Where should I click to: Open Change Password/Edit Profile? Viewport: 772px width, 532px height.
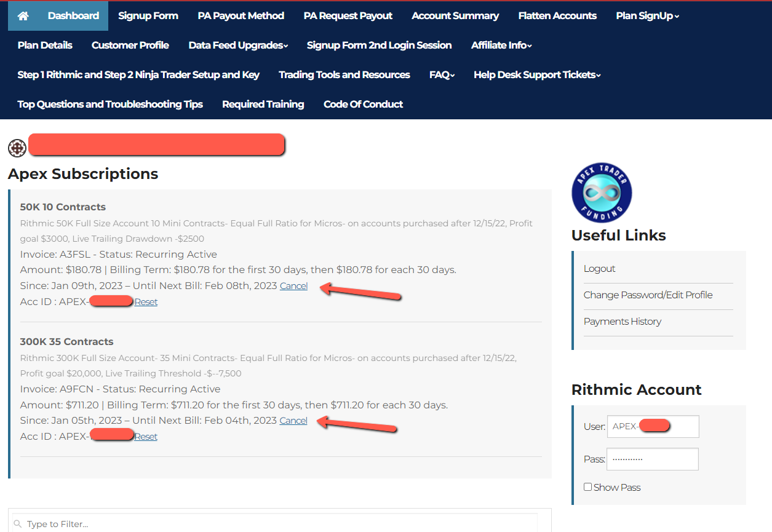(648, 295)
